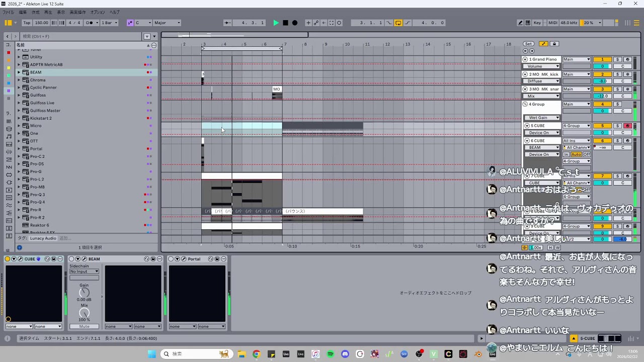Toggle the Punch-In switch
Screen dimensions: 644x362
(x=389, y=23)
